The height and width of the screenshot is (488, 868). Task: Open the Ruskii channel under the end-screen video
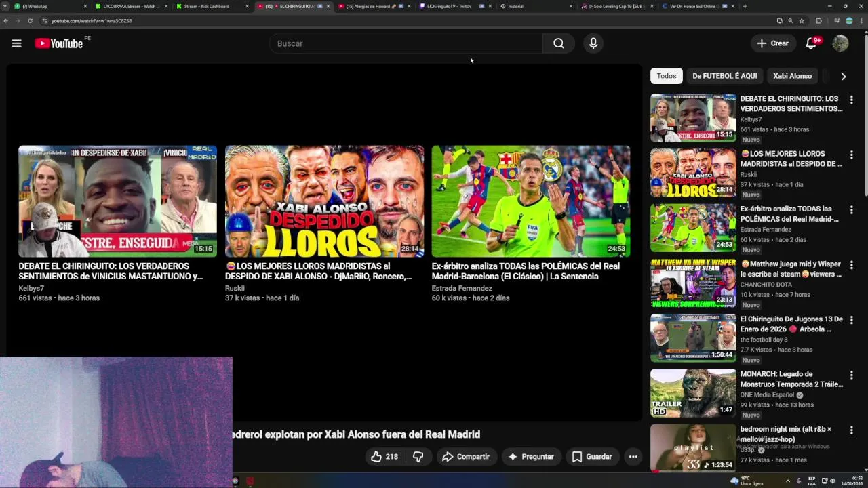click(235, 288)
